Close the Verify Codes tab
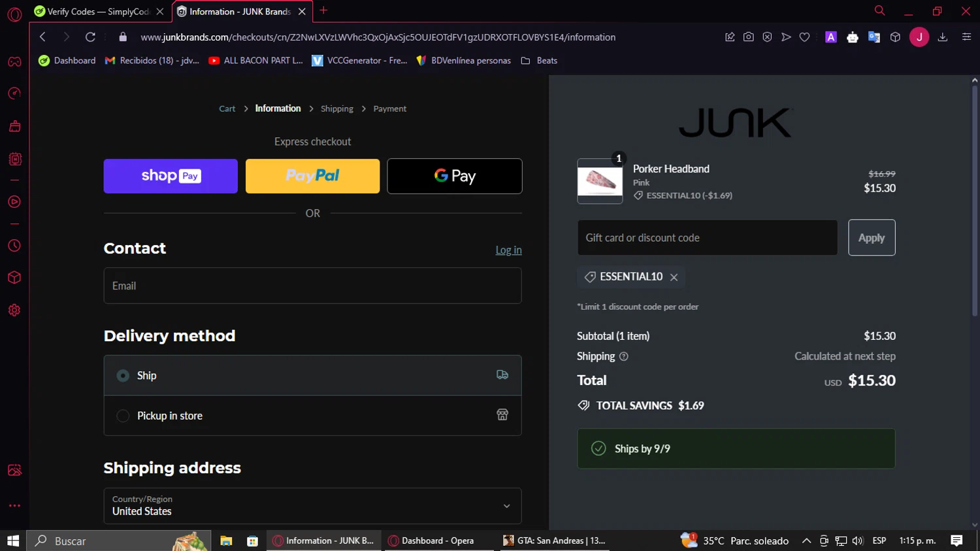The height and width of the screenshot is (551, 980). pyautogui.click(x=160, y=12)
